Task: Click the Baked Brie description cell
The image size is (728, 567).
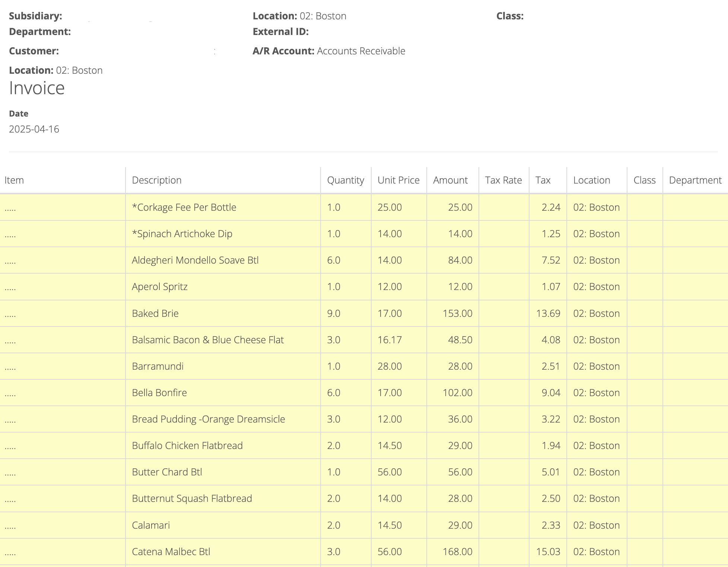Action: (x=155, y=313)
